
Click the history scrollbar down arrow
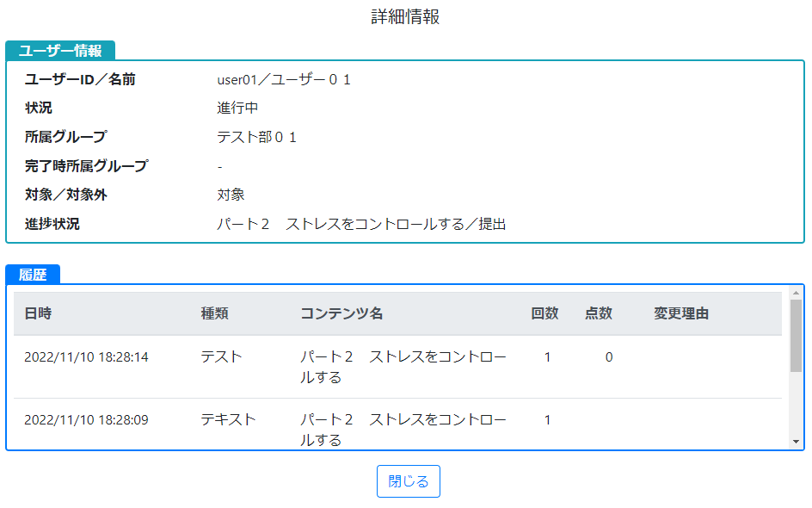pyautogui.click(x=796, y=442)
